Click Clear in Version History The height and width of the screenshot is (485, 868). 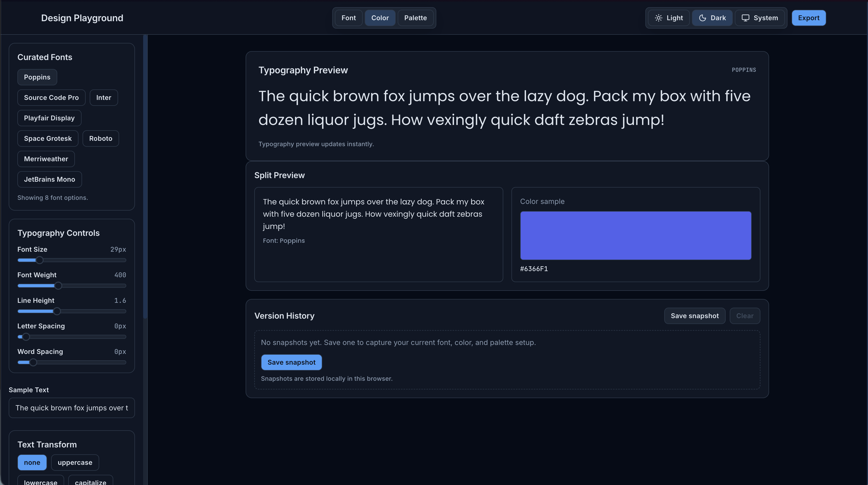[745, 316]
